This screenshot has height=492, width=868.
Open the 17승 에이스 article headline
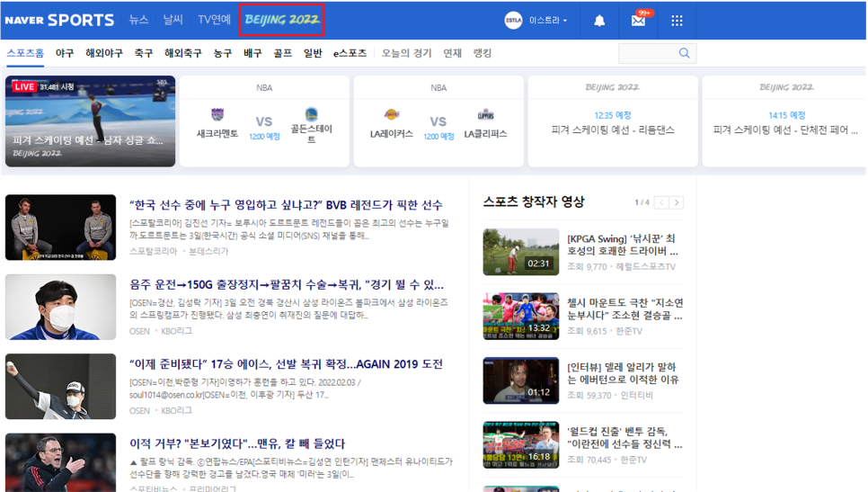(x=287, y=364)
